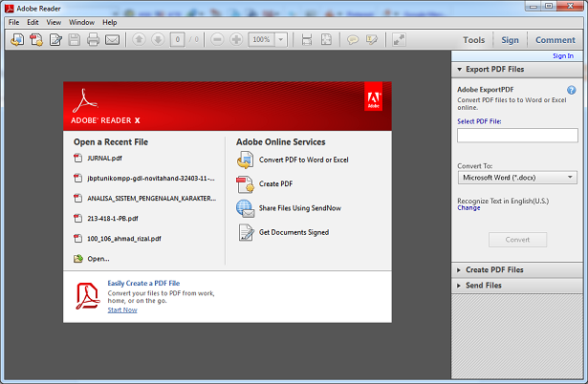
Task: Click the scrolling page view icon
Action: coord(307,39)
